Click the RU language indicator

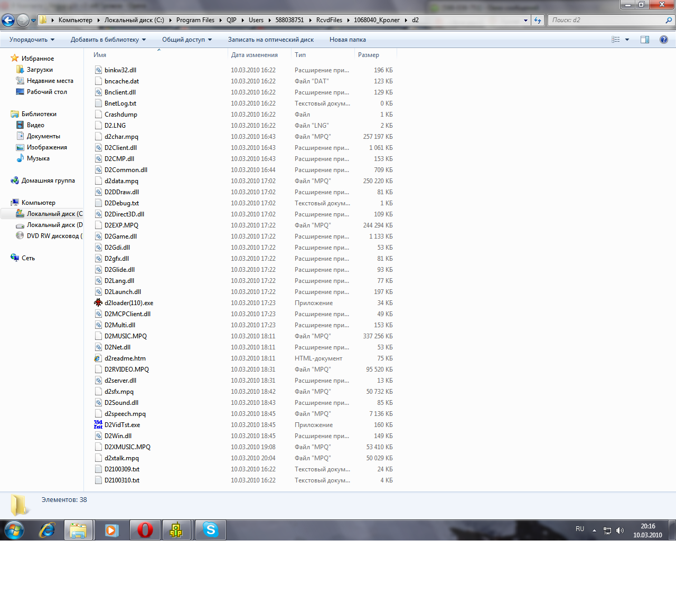[580, 529]
